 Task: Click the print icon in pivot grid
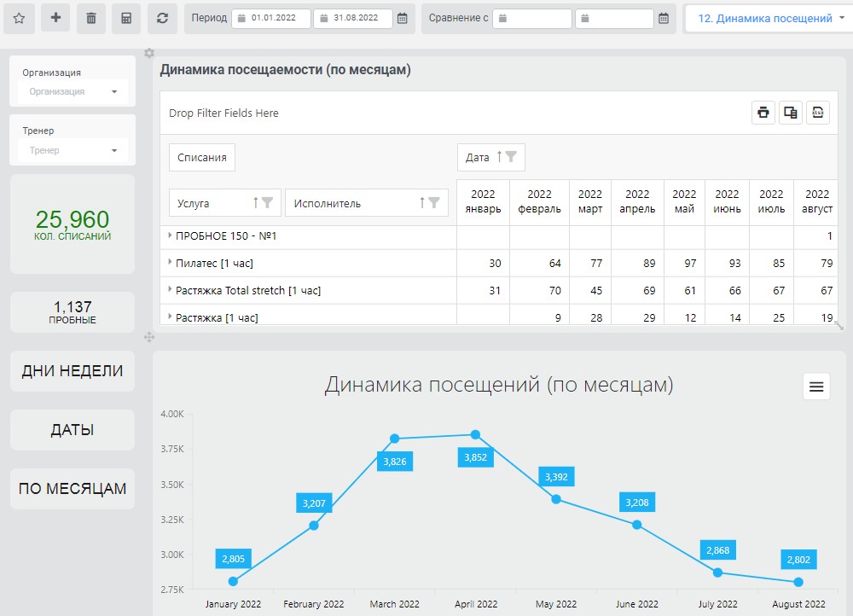pos(763,113)
